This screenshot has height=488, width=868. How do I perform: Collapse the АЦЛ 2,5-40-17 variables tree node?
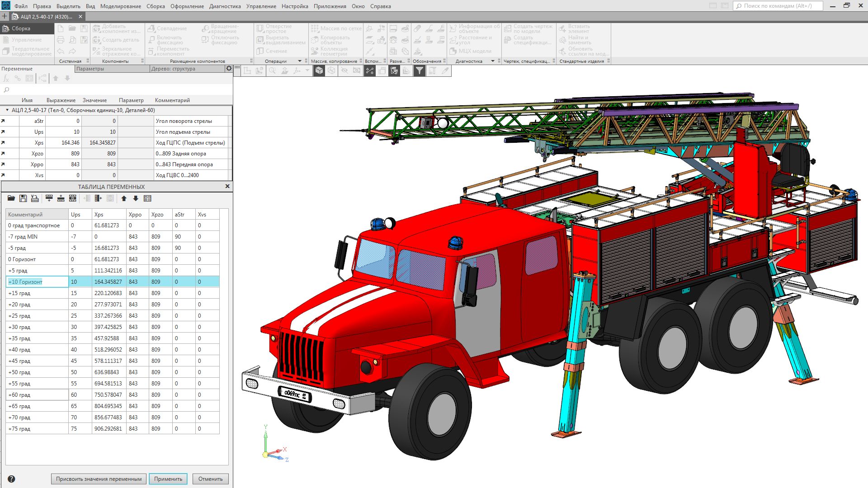(7, 110)
